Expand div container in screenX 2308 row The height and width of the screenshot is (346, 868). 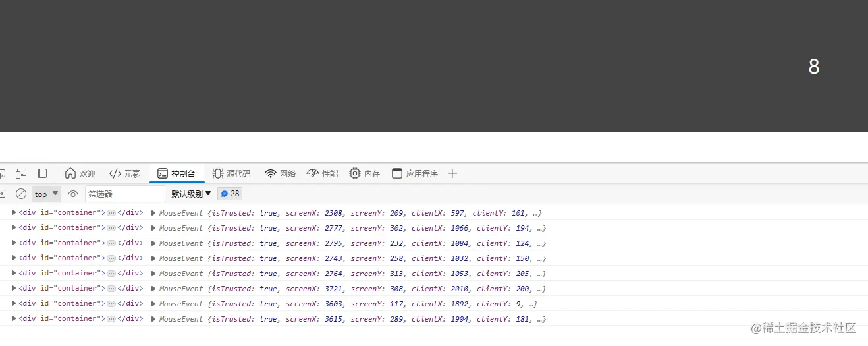[x=14, y=212]
